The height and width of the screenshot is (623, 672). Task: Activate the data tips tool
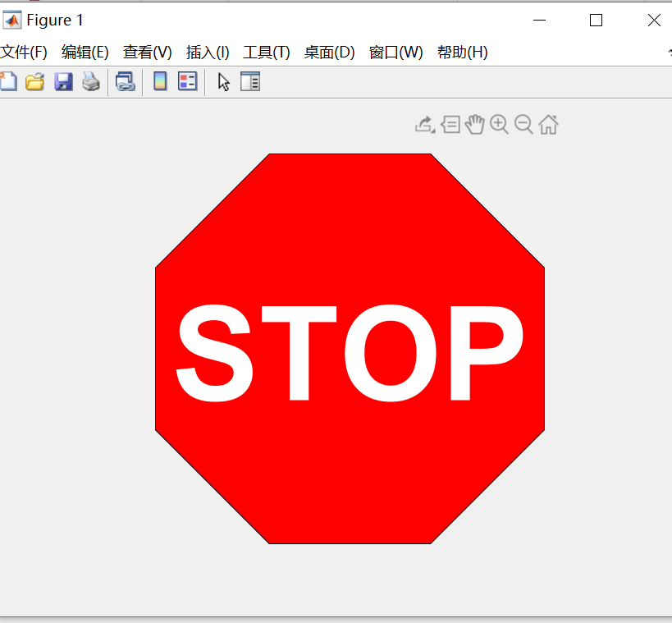pyautogui.click(x=450, y=124)
